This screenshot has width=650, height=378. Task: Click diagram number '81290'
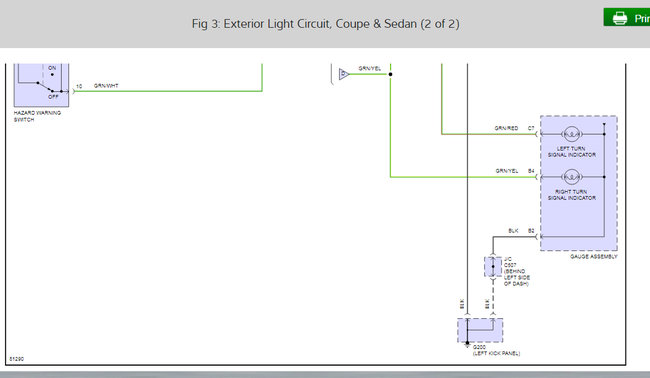[x=17, y=359]
